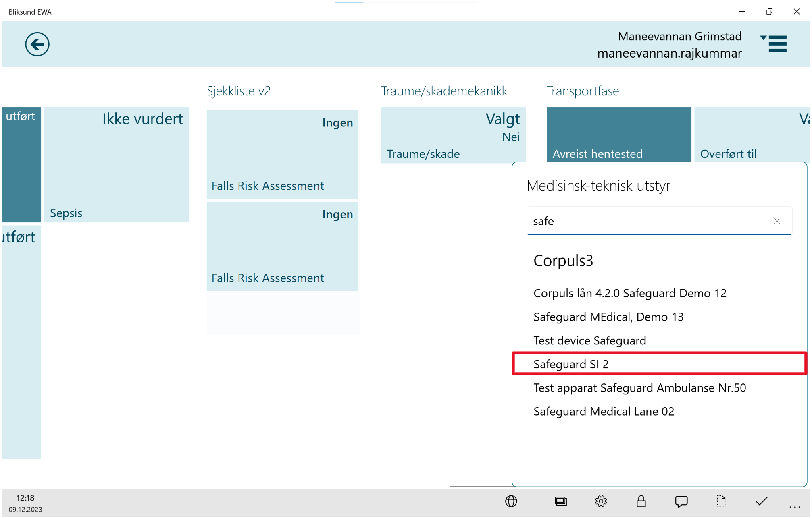Click the Medisinsk-teknisk utstyr title
Viewport: 812px width, 518px height.
coord(598,186)
